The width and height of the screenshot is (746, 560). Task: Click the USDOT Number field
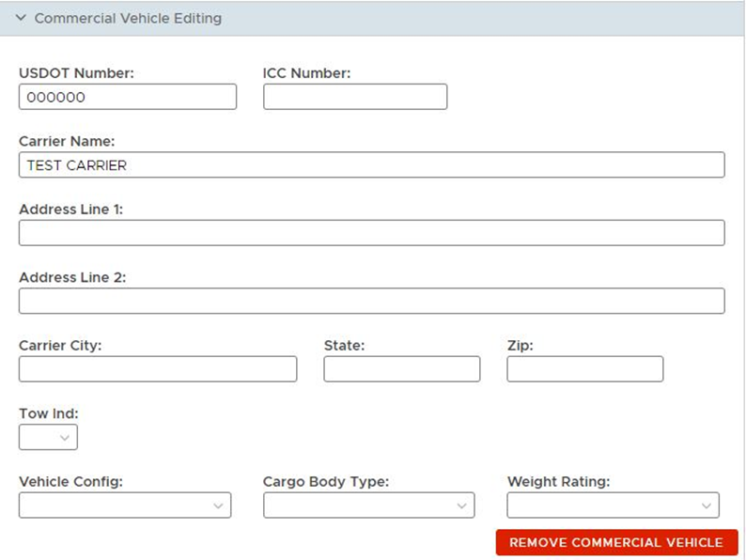pos(128,97)
